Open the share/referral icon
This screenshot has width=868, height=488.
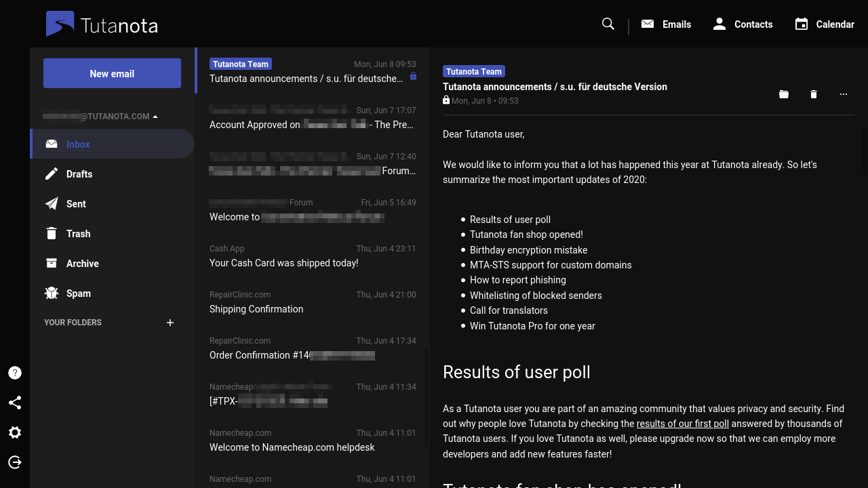coord(15,403)
